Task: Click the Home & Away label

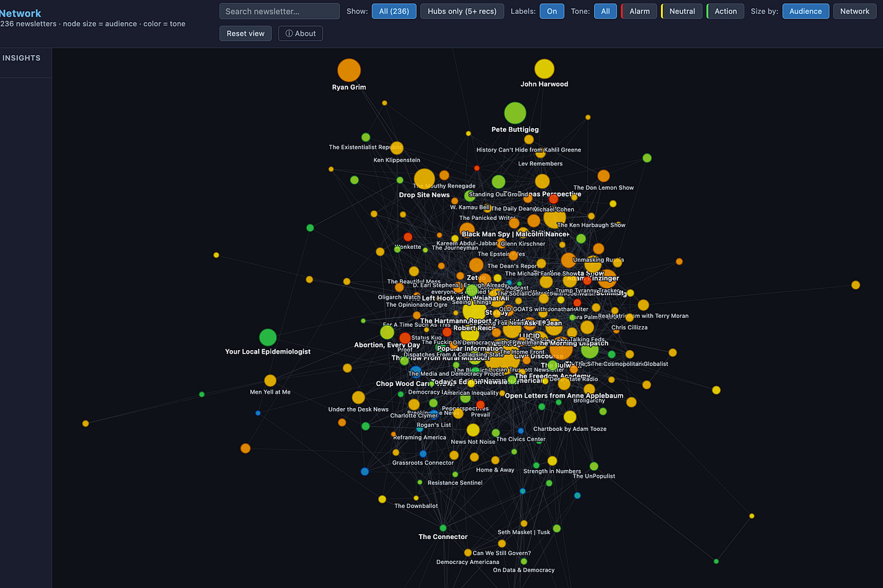Action: [495, 470]
